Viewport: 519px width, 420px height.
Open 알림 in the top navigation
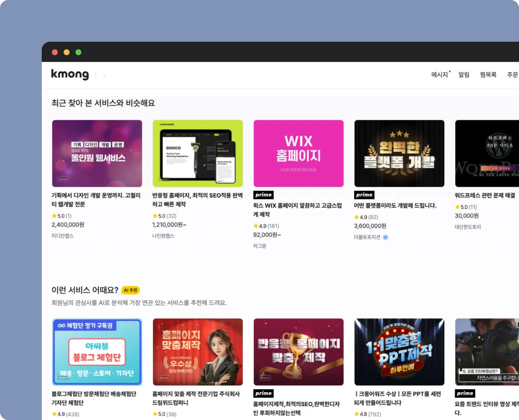pyautogui.click(x=464, y=75)
